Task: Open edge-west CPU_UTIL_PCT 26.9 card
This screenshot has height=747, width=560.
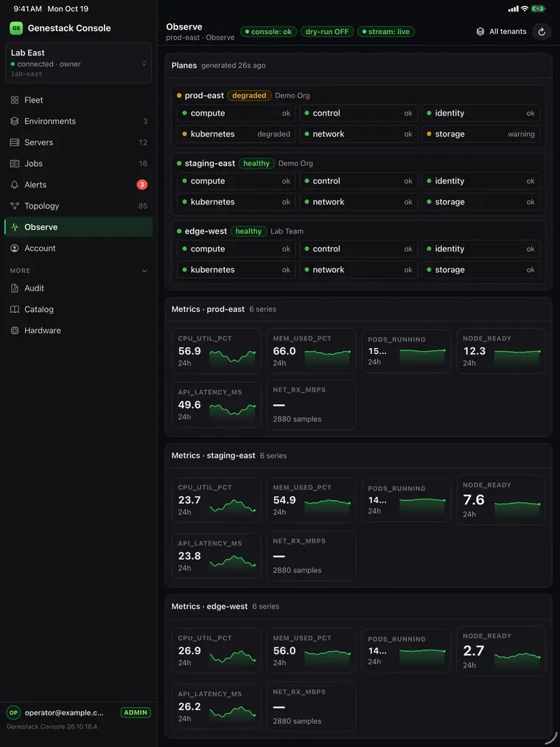Action: click(216, 650)
